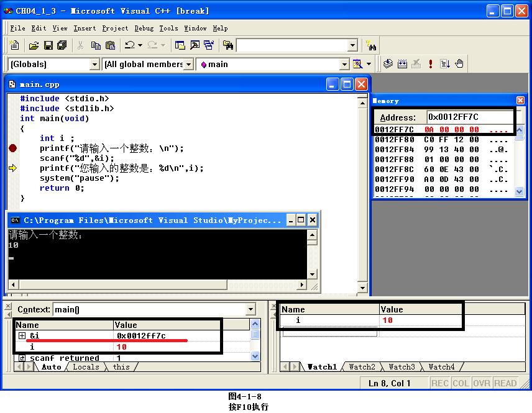The width and height of the screenshot is (532, 413).
Task: Switch to the Auto variables tab
Action: coord(51,367)
